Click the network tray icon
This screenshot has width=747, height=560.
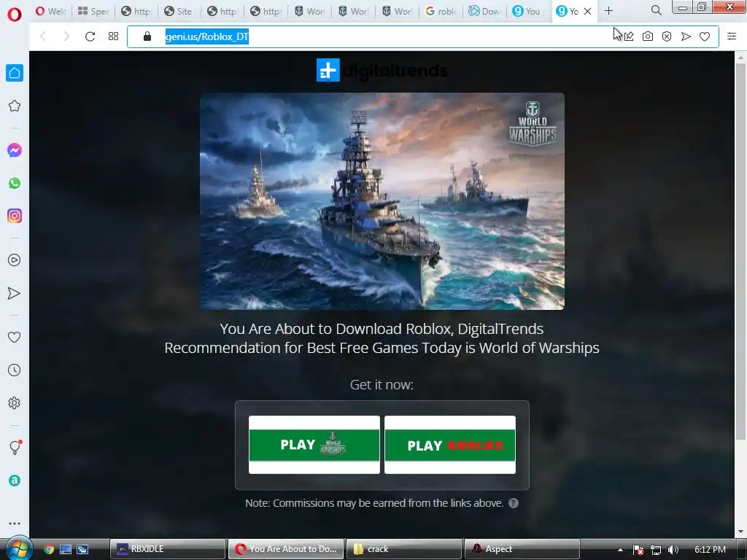656,550
